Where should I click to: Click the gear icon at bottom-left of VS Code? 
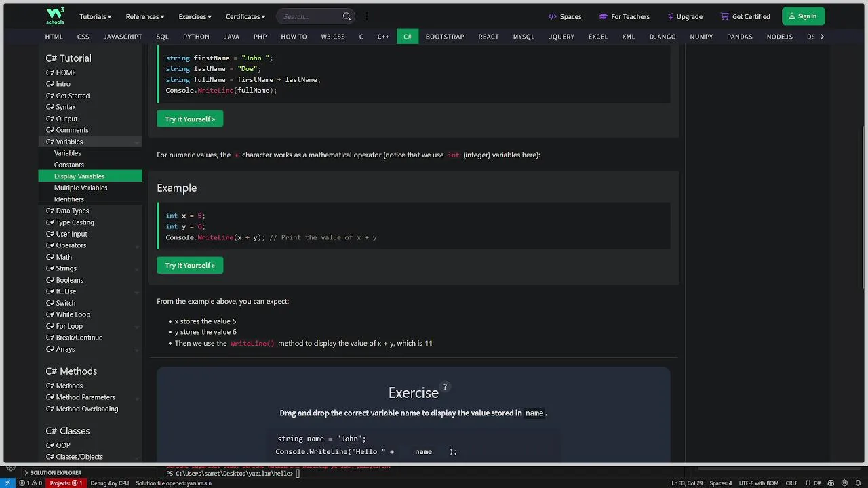(11, 468)
